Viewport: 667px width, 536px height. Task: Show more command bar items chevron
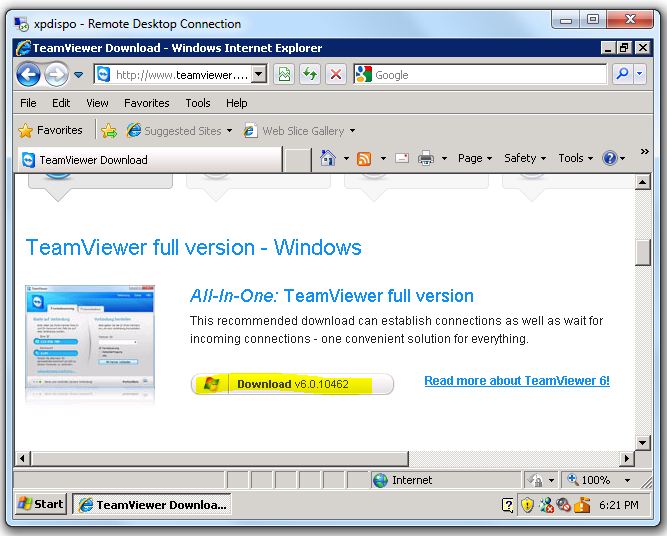644,151
